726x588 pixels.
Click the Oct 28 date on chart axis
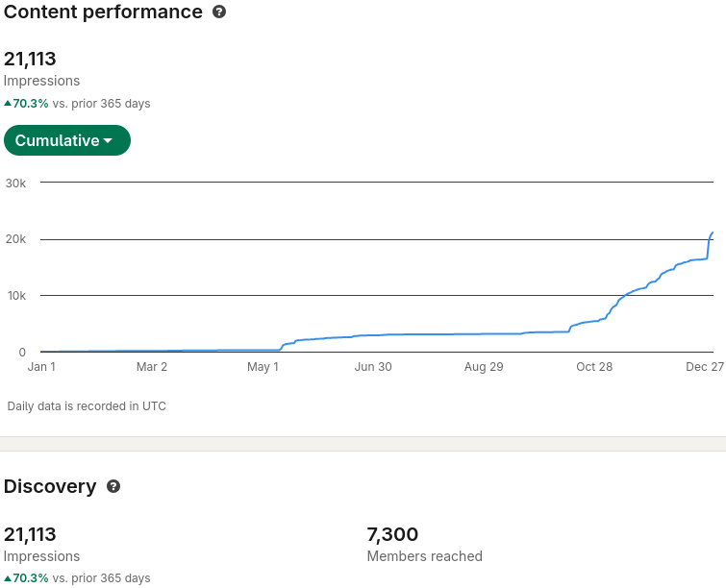click(594, 367)
